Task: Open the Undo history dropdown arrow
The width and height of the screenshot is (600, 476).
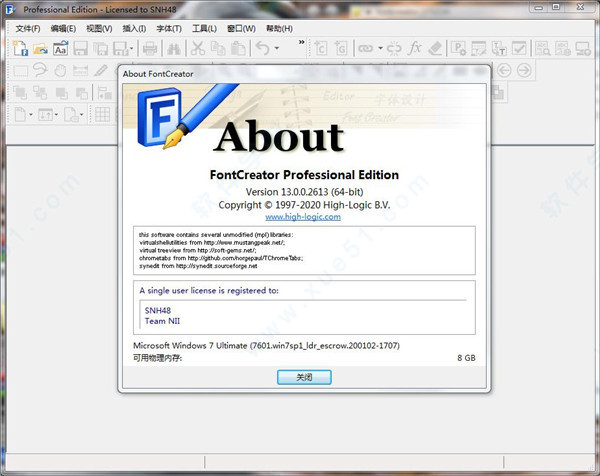Action: pos(277,49)
